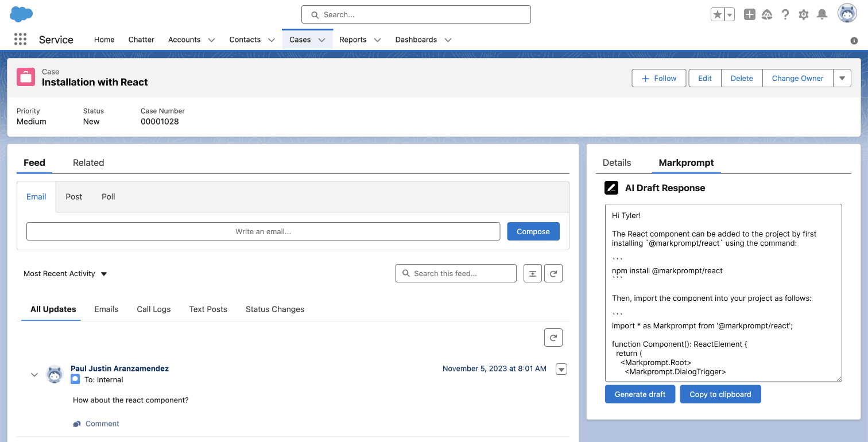Click the Change Owner button

(797, 79)
